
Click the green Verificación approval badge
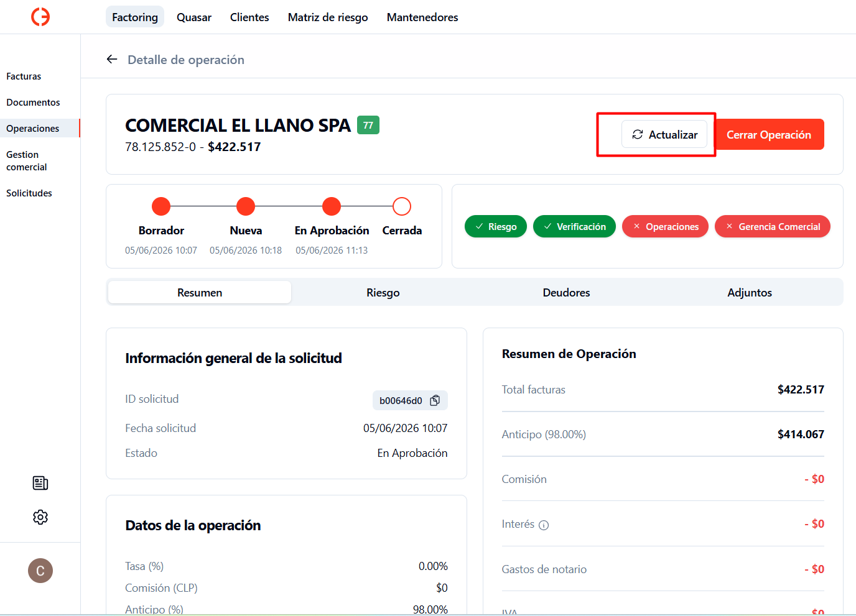pos(574,226)
